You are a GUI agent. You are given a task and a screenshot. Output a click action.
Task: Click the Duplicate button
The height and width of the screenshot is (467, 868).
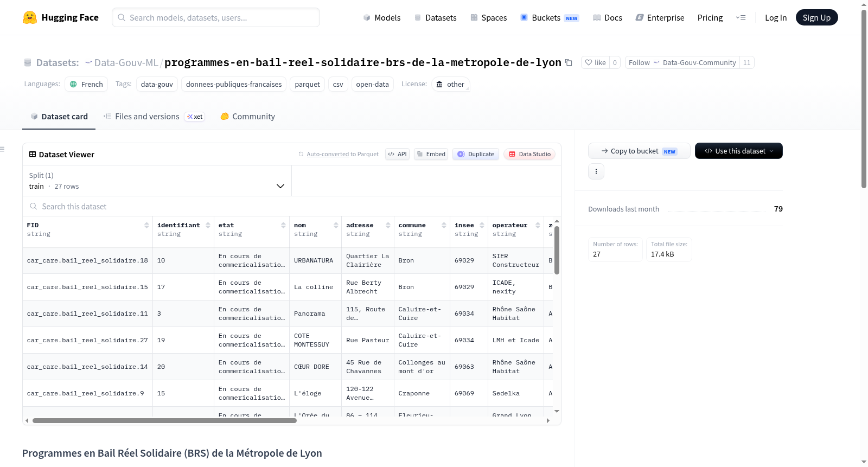coord(475,154)
